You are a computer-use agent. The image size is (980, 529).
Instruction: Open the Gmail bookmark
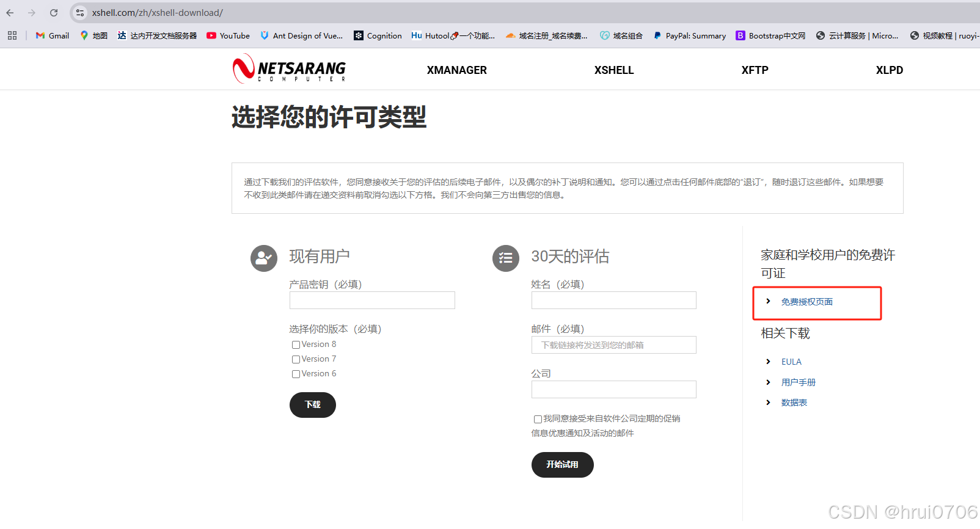(53, 35)
